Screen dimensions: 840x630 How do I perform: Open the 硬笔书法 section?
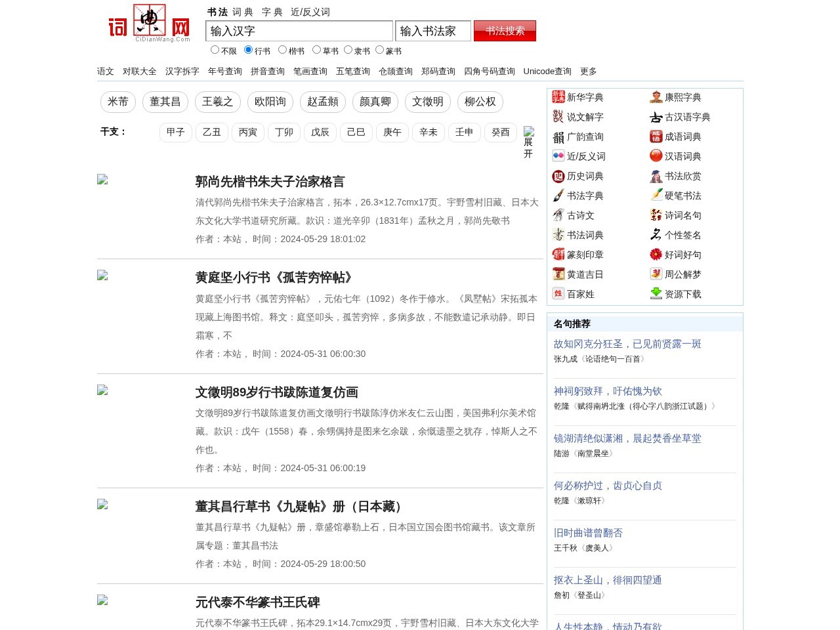tap(682, 196)
